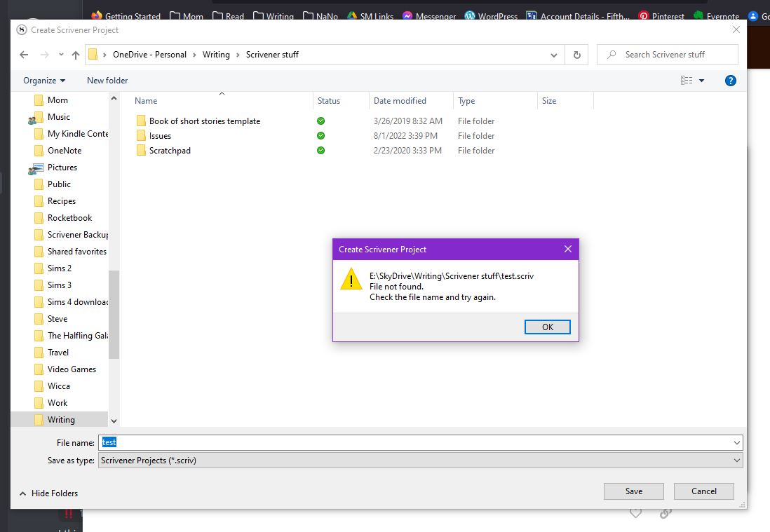770x532 pixels.
Task: Open the File name history dropdown arrow
Action: pyautogui.click(x=736, y=442)
